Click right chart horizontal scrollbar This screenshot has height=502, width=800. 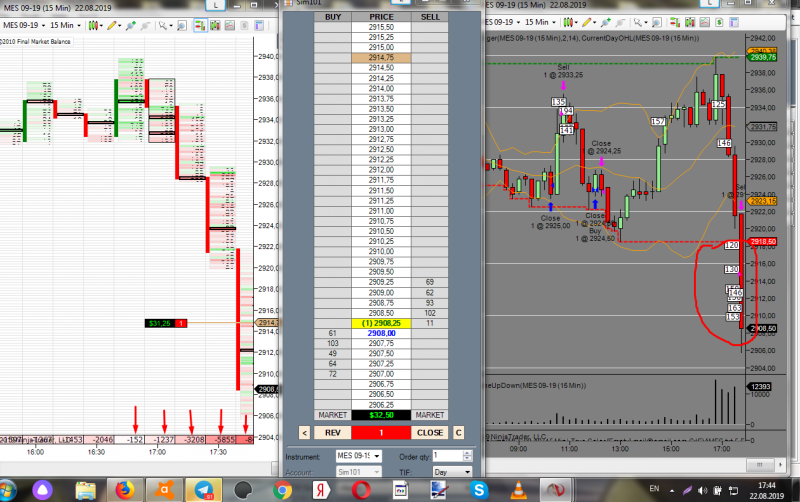point(759,464)
